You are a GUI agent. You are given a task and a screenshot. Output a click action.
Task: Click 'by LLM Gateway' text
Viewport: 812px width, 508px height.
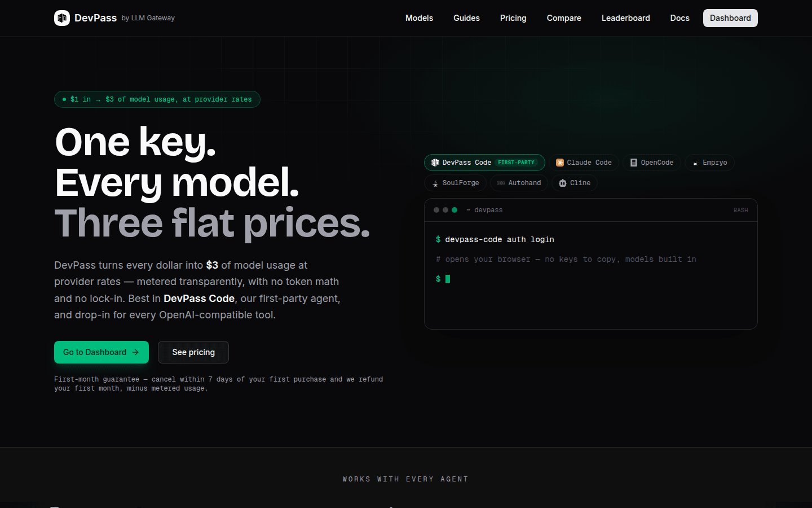pos(148,18)
